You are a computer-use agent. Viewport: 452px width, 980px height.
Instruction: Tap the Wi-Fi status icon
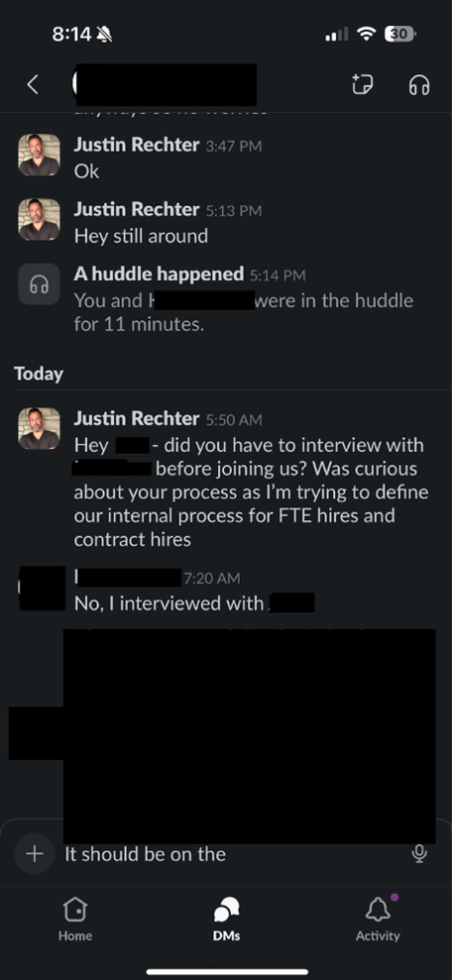click(x=366, y=35)
